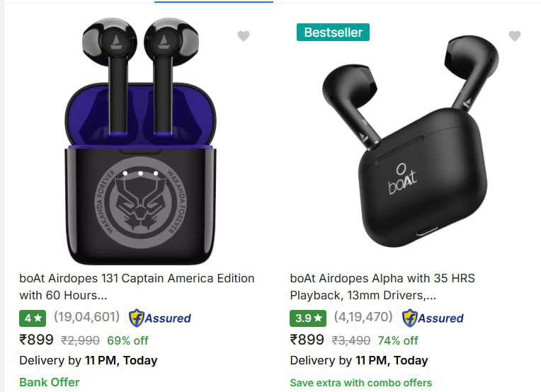Image resolution: width=541 pixels, height=392 pixels.
Task: Click the 4-star rating badge
Action: (x=33, y=318)
